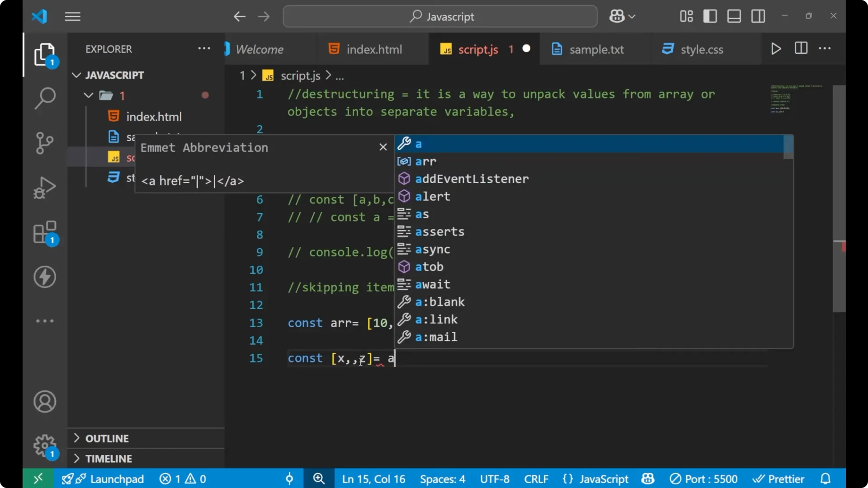
Task: Click the Prettier formatter status item
Action: point(779,479)
